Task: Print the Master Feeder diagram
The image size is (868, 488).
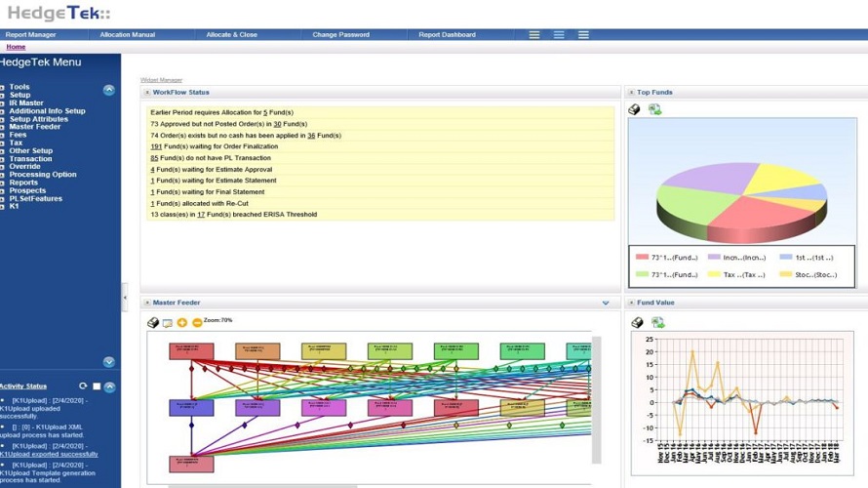Action: click(x=153, y=322)
